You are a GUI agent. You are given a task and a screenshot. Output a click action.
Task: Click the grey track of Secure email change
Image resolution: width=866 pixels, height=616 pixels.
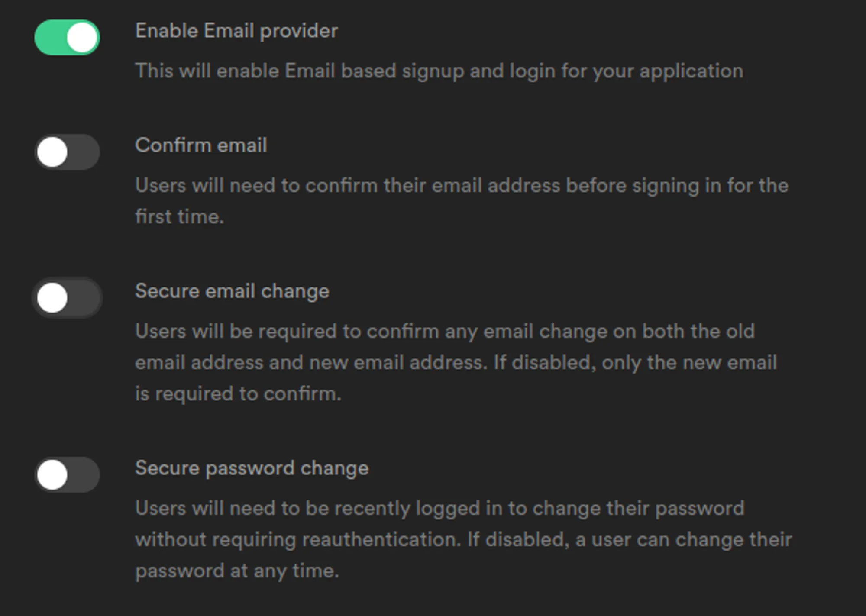[84, 298]
